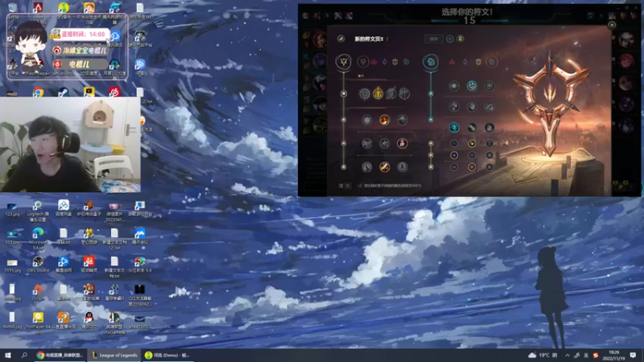Click the pencil edit rune page icon
Screen dimensions: 644x362
[x=341, y=39]
